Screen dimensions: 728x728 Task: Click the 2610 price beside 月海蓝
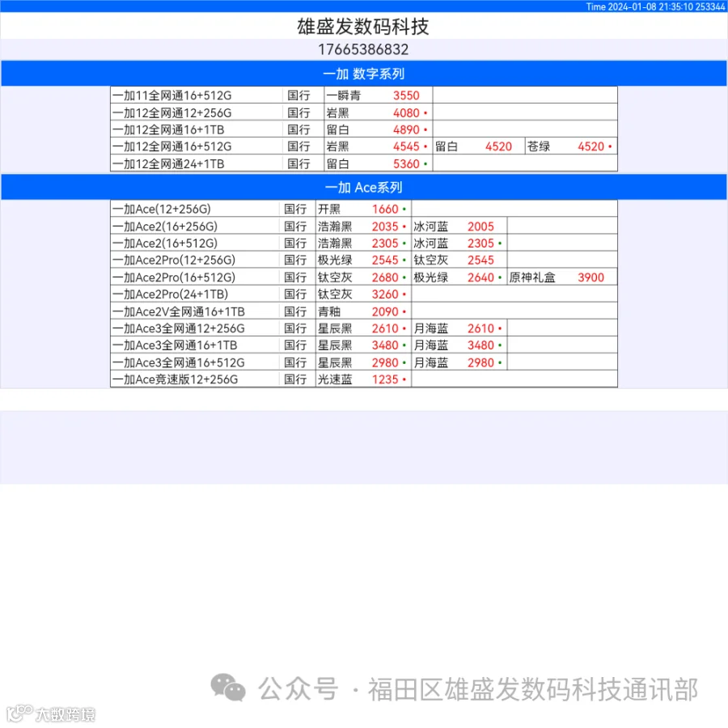click(x=480, y=328)
